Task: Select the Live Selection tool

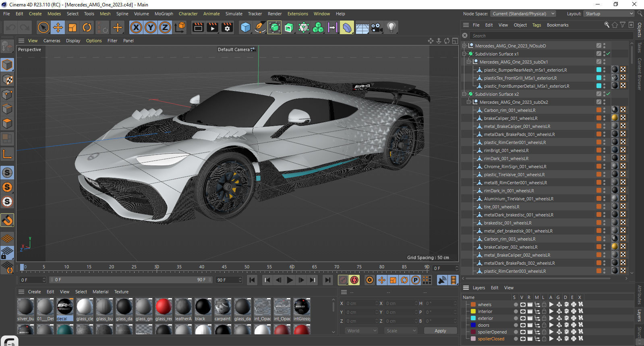Action: coord(43,27)
